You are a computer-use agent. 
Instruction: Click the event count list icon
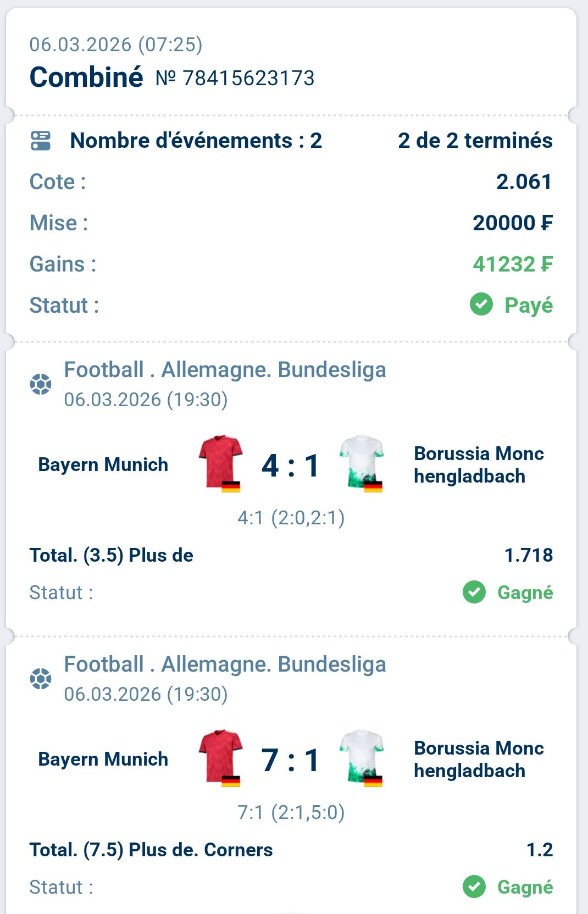coord(40,141)
